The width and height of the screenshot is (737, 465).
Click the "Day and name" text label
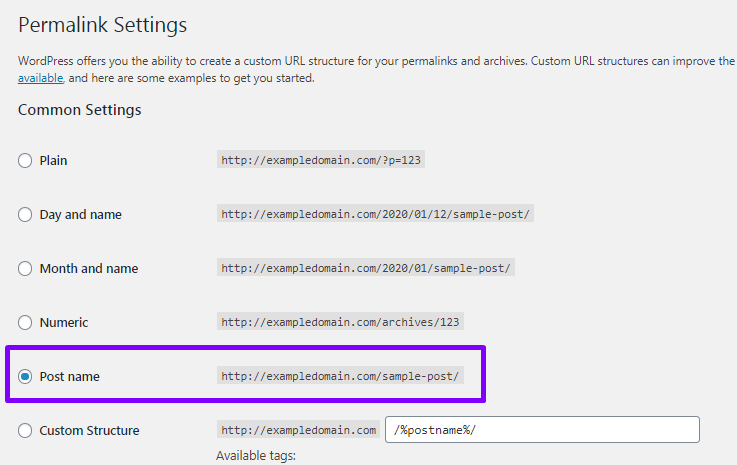tap(80, 214)
